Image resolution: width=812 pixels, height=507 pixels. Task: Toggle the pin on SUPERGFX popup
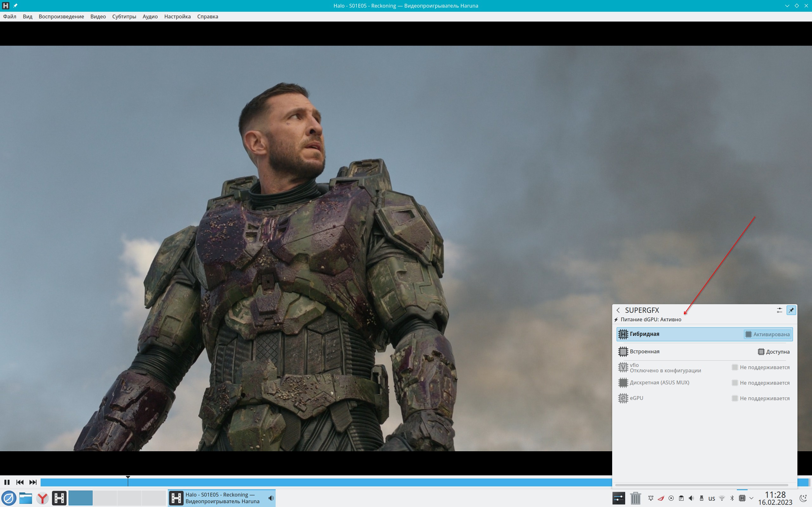click(x=791, y=310)
